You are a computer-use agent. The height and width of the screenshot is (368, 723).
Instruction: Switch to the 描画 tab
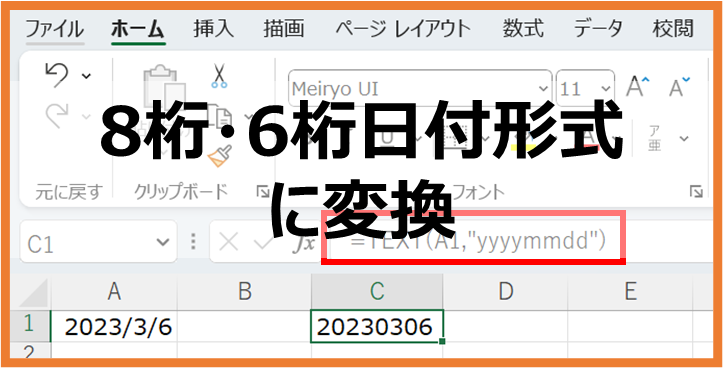click(284, 29)
